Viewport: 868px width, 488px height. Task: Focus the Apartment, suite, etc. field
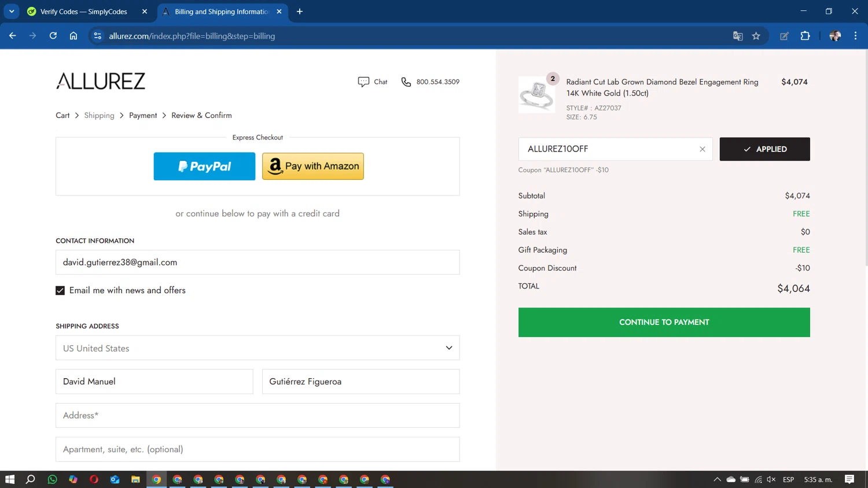pyautogui.click(x=258, y=449)
